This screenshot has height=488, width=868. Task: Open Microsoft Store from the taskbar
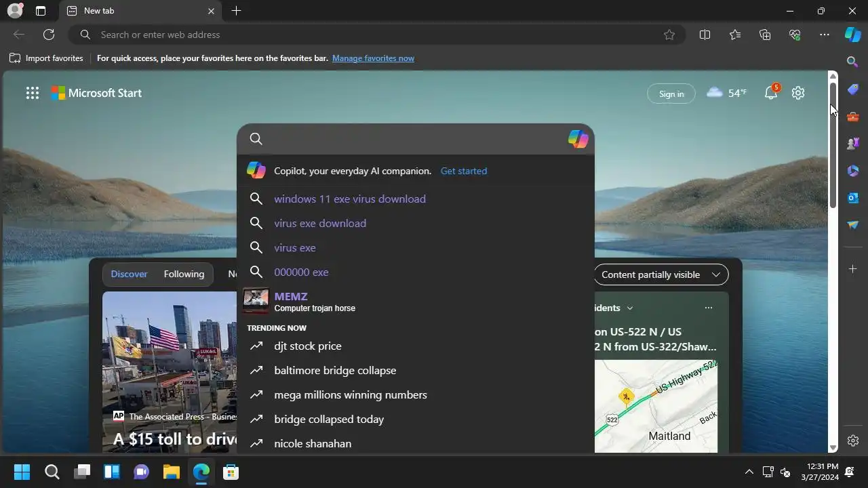tap(231, 472)
